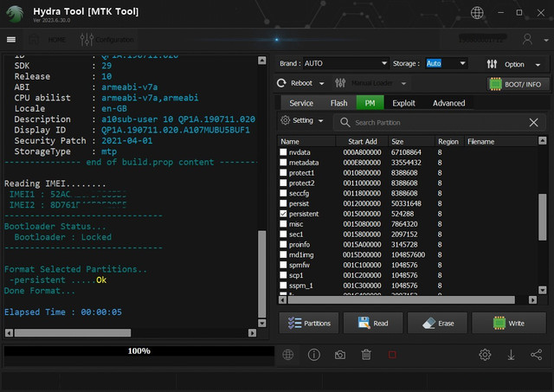The image size is (554, 392).
Task: Open the Brand AUTO dropdown
Action: tap(345, 63)
